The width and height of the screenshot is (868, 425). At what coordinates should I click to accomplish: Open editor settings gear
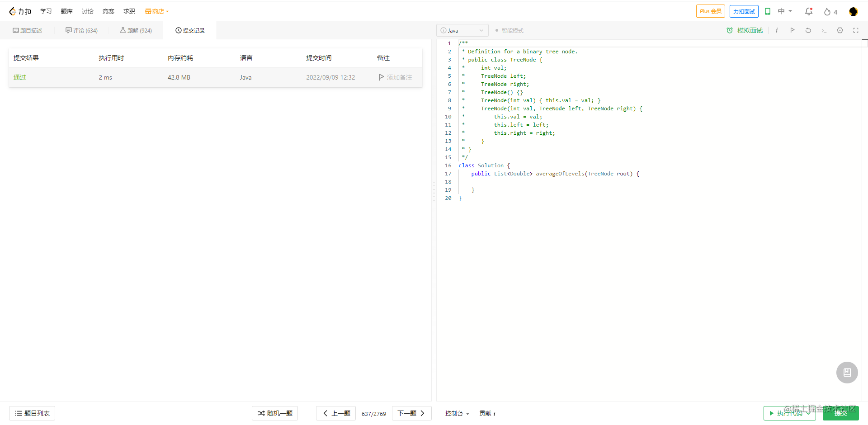click(x=840, y=30)
